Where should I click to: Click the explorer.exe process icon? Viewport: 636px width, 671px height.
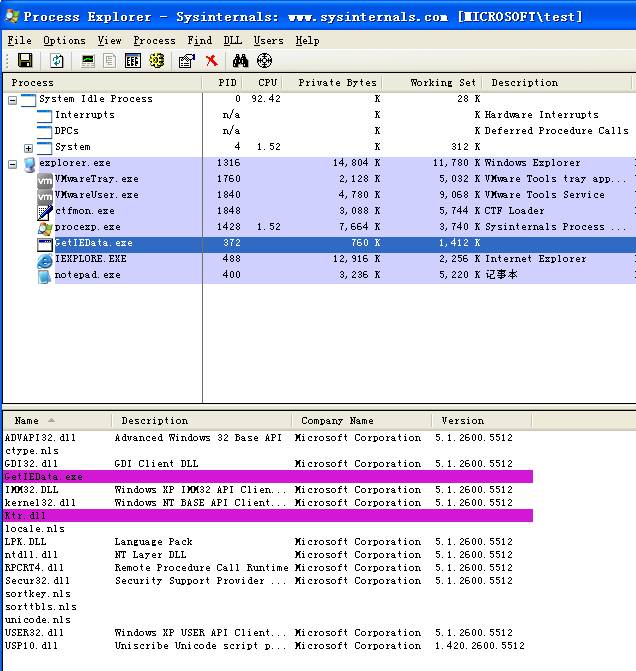point(29,164)
